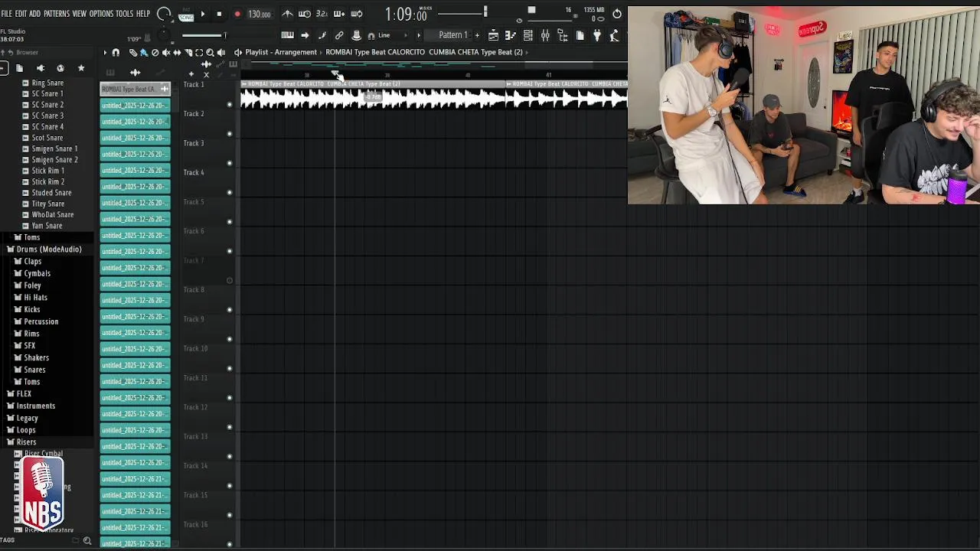The width and height of the screenshot is (980, 551).
Task: Open the Channel rack view icon
Action: click(x=528, y=35)
